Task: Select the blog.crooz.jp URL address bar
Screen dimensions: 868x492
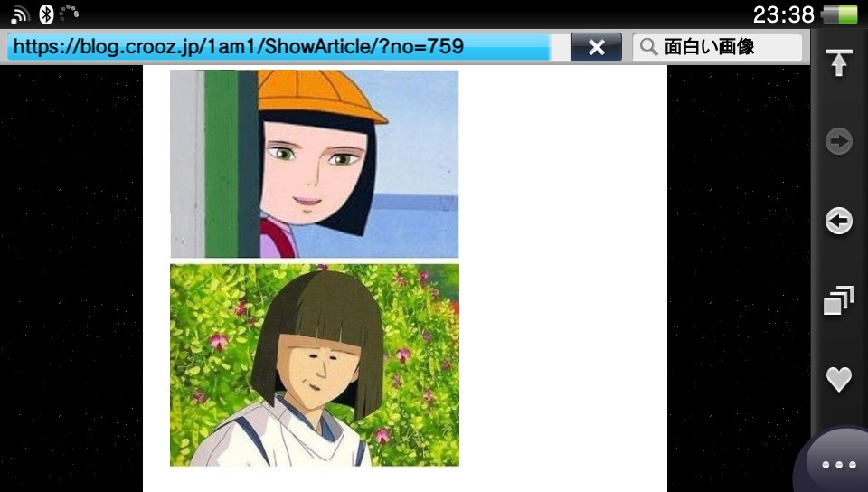Action: tap(288, 47)
